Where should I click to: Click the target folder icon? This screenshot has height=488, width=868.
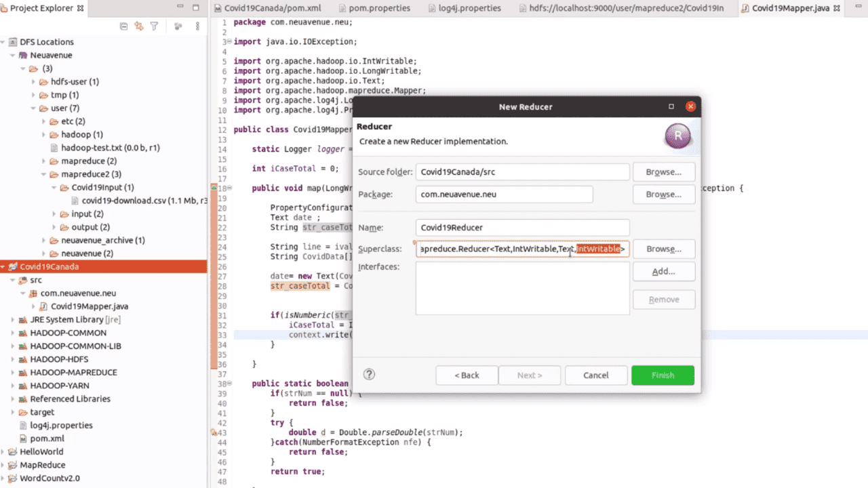coord(23,412)
